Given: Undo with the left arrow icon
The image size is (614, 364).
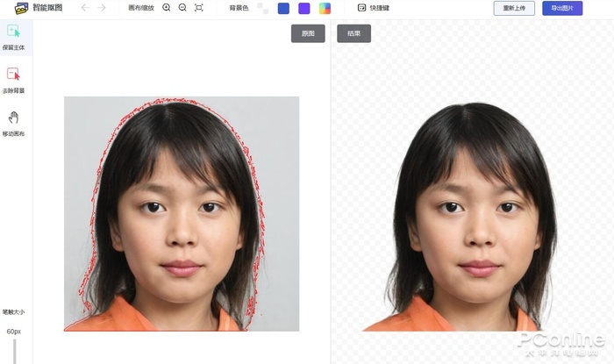Looking at the screenshot, I should [85, 8].
